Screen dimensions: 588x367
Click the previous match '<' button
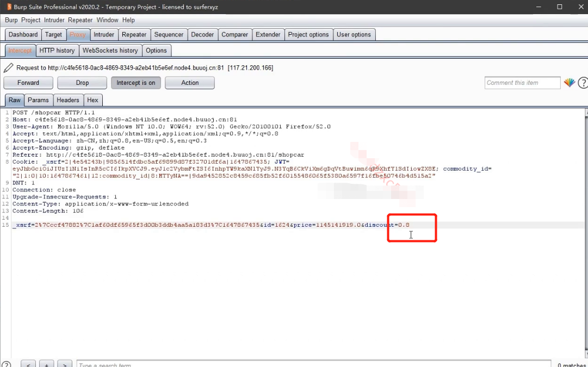pyautogui.click(x=28, y=364)
